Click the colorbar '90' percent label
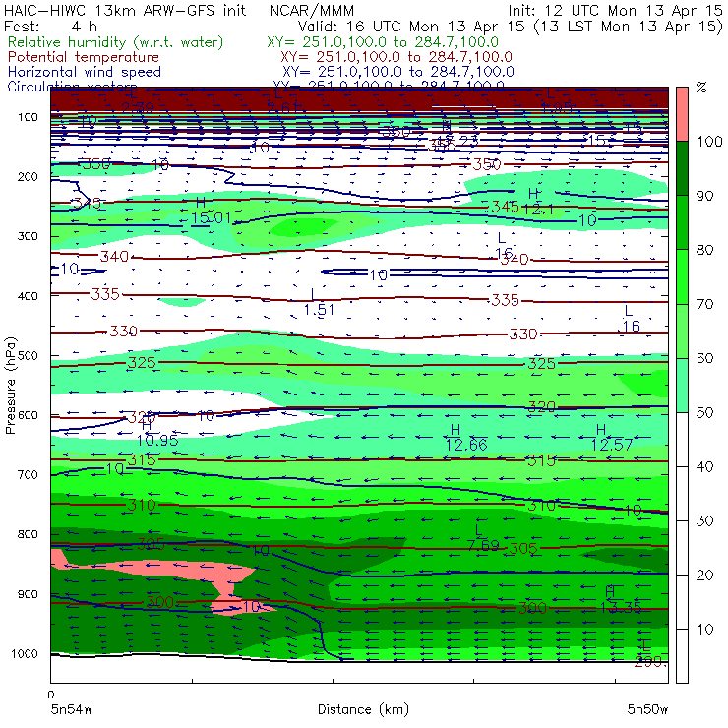The height and width of the screenshot is (728, 728). (x=704, y=196)
